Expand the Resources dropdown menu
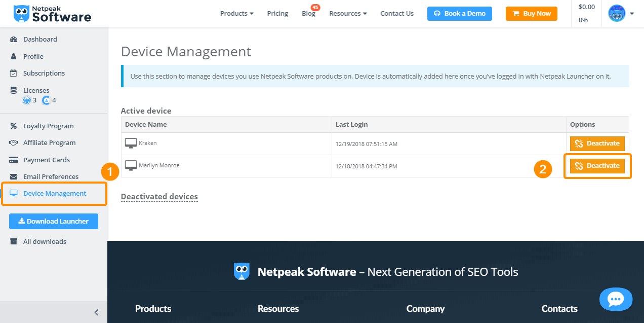644x323 pixels. pos(348,14)
